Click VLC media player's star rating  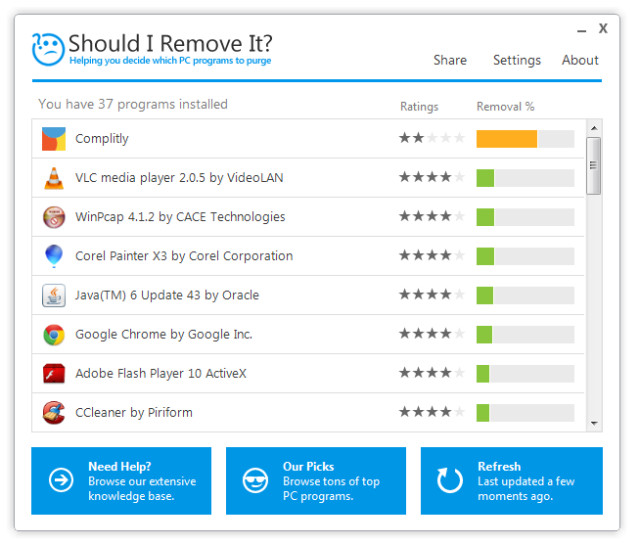[x=432, y=177]
